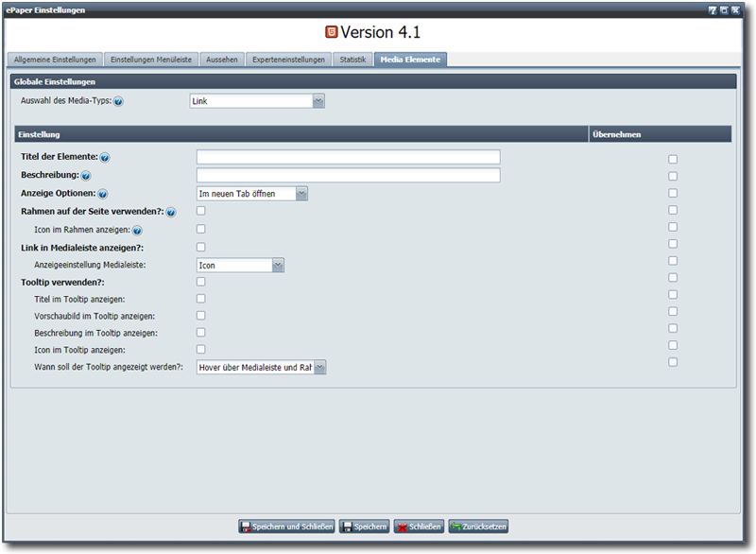Image resolution: width=756 pixels, height=554 pixels.
Task: Switch to Allgemeine Einstellungen tab
Action: point(55,60)
